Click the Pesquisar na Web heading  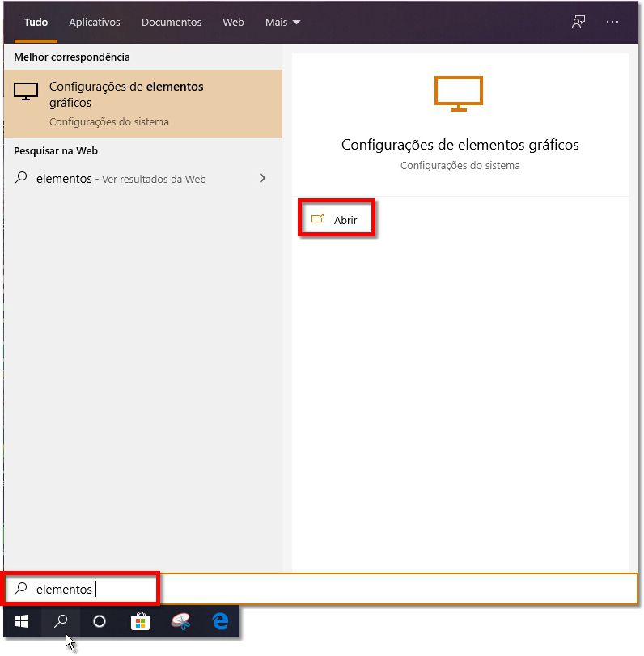(x=56, y=151)
